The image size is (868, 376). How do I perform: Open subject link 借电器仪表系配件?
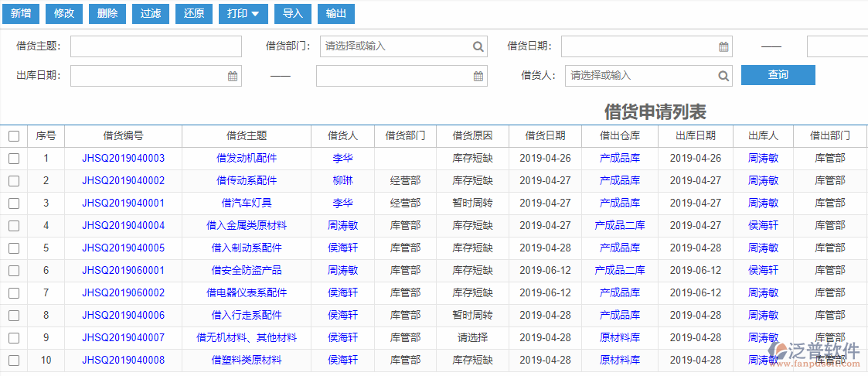coord(247,293)
